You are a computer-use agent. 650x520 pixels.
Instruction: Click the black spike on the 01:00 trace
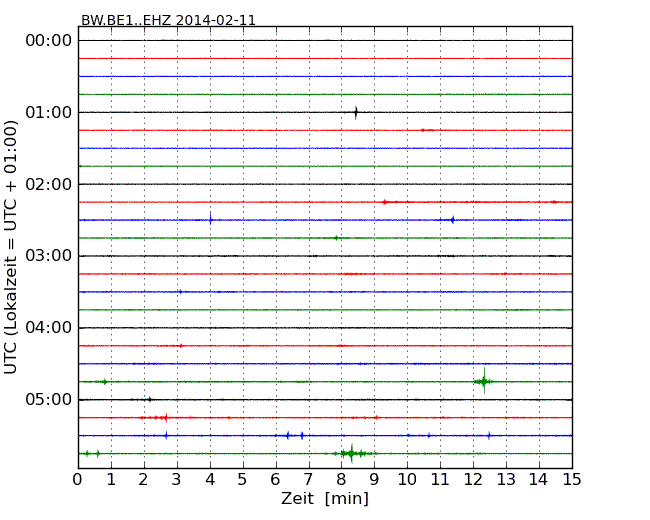coord(356,112)
